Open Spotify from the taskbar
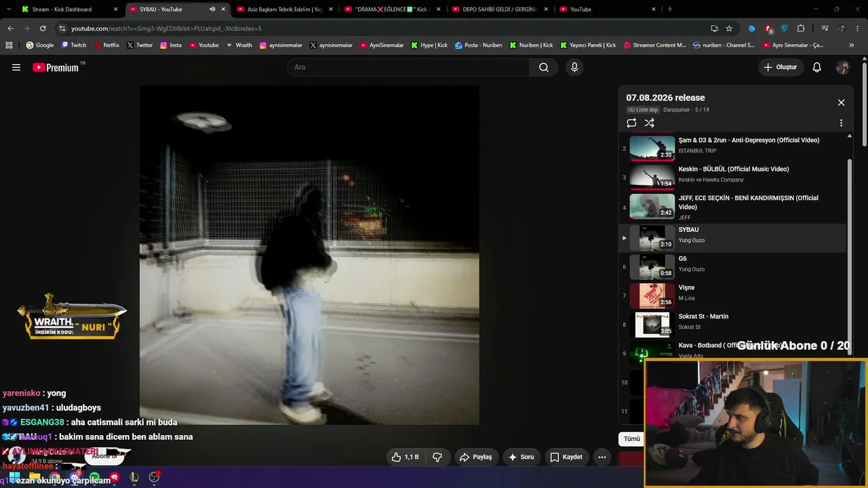This screenshot has height=488, width=868. click(x=94, y=478)
